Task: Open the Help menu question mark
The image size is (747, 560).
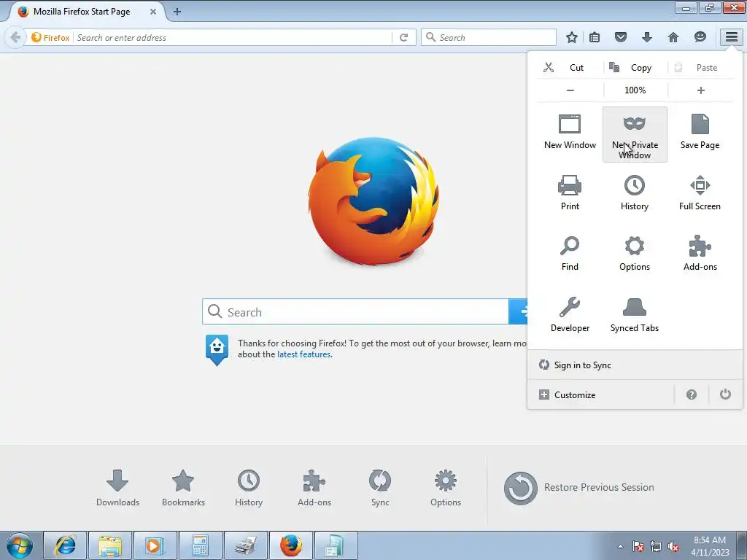Action: point(692,394)
